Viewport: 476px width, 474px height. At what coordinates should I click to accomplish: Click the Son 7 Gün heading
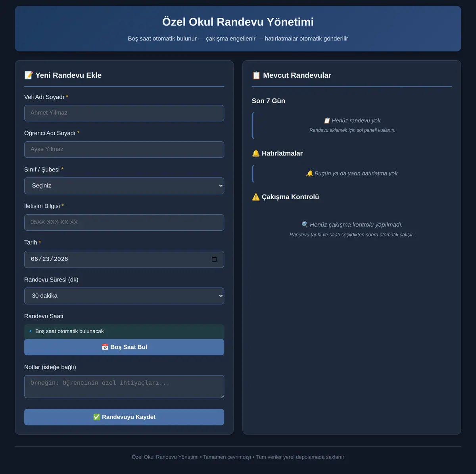click(269, 101)
